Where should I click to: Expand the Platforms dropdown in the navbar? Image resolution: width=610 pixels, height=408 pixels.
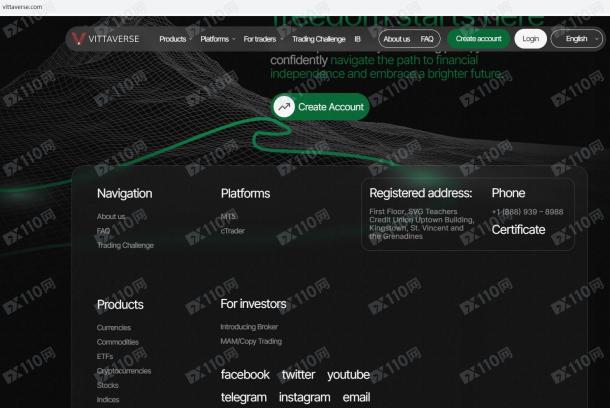click(x=217, y=39)
